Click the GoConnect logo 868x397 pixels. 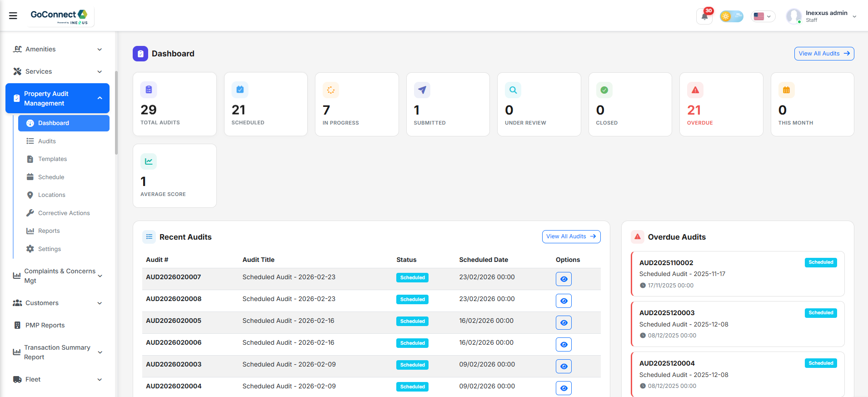[59, 16]
